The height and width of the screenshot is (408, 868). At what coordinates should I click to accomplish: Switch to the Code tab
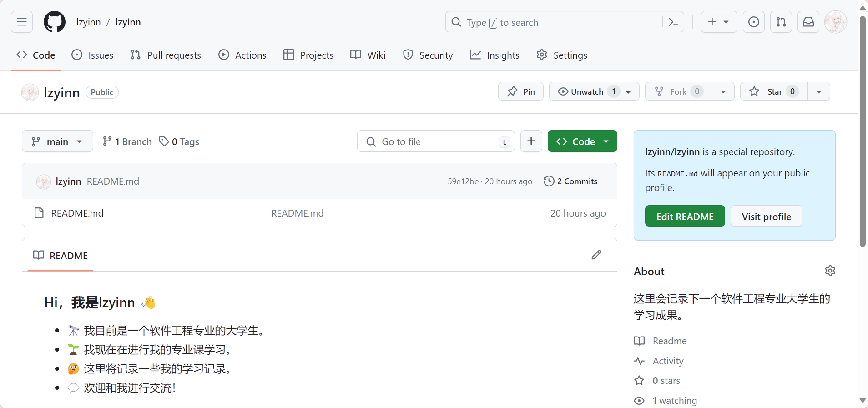35,55
